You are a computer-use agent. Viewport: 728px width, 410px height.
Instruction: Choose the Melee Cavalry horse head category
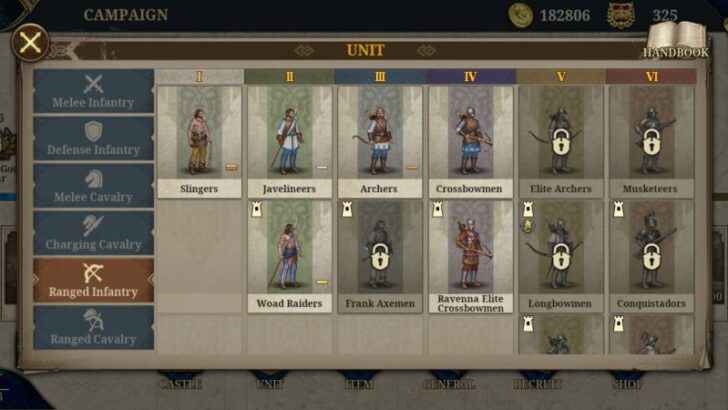point(93,186)
